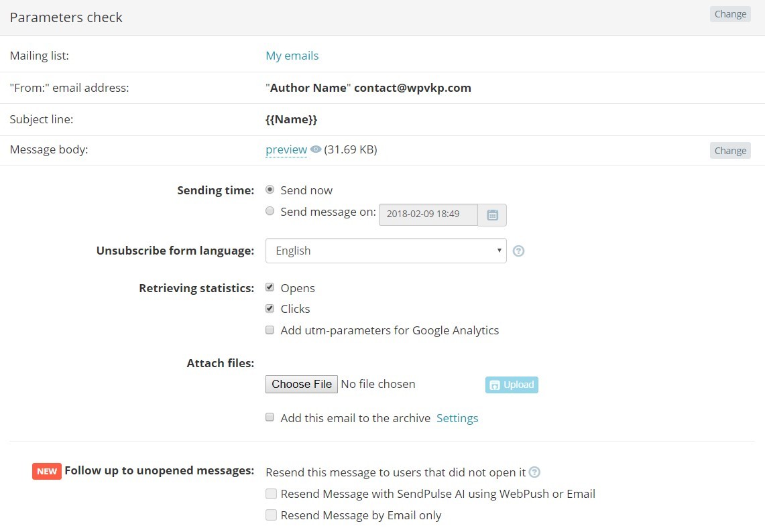Open the calendar date picker icon
This screenshot has height=532, width=765.
[492, 214]
